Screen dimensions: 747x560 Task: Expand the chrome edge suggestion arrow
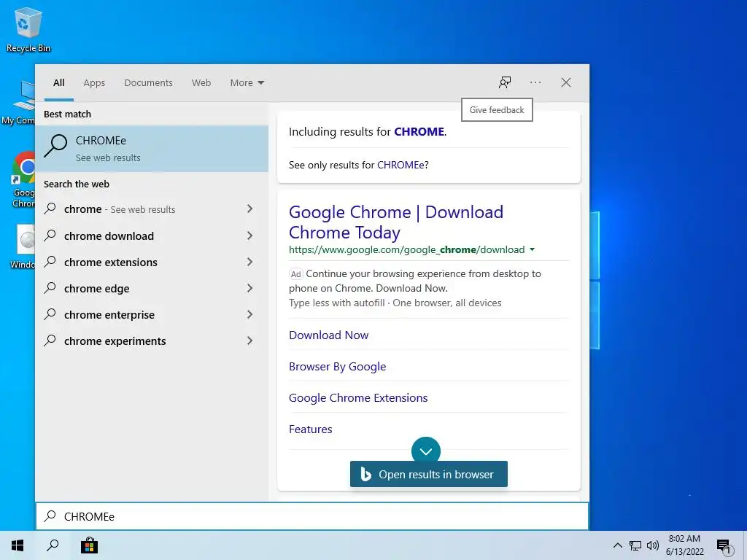(249, 287)
